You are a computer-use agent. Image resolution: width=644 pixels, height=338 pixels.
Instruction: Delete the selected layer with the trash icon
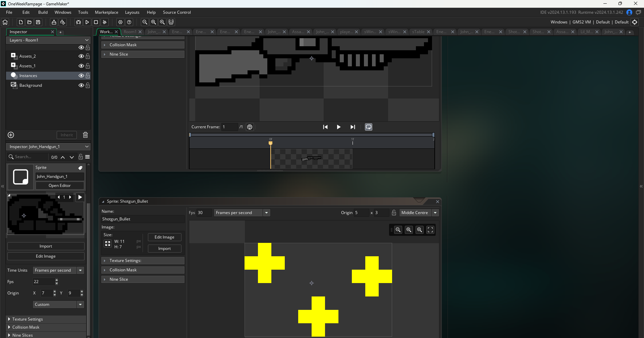(x=86, y=135)
